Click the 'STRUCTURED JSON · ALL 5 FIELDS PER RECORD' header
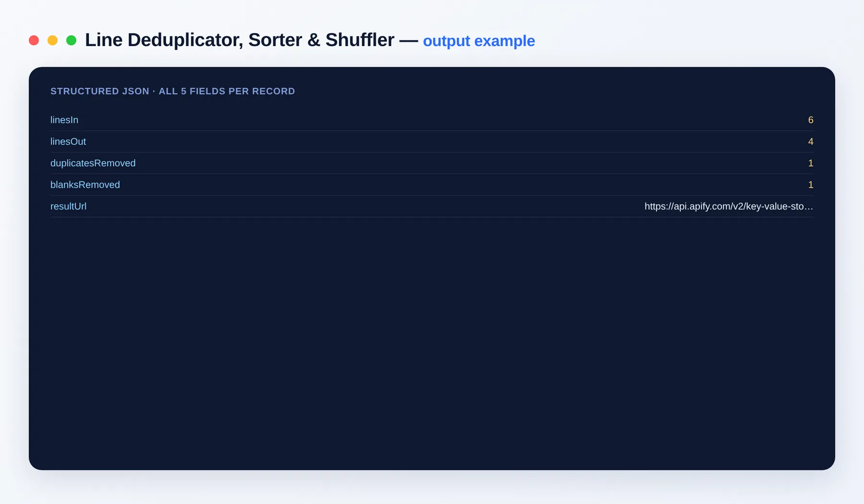Image resolution: width=864 pixels, height=504 pixels. coord(173,91)
